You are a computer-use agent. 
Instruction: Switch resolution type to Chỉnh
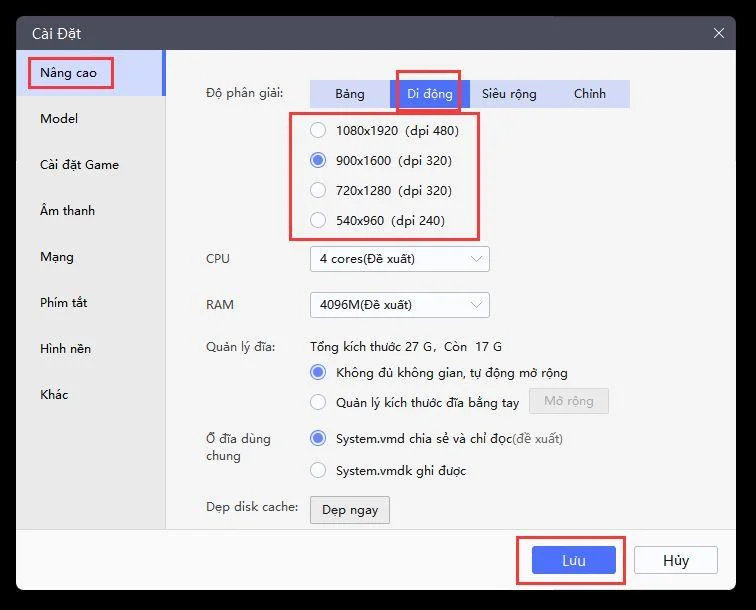coord(589,94)
